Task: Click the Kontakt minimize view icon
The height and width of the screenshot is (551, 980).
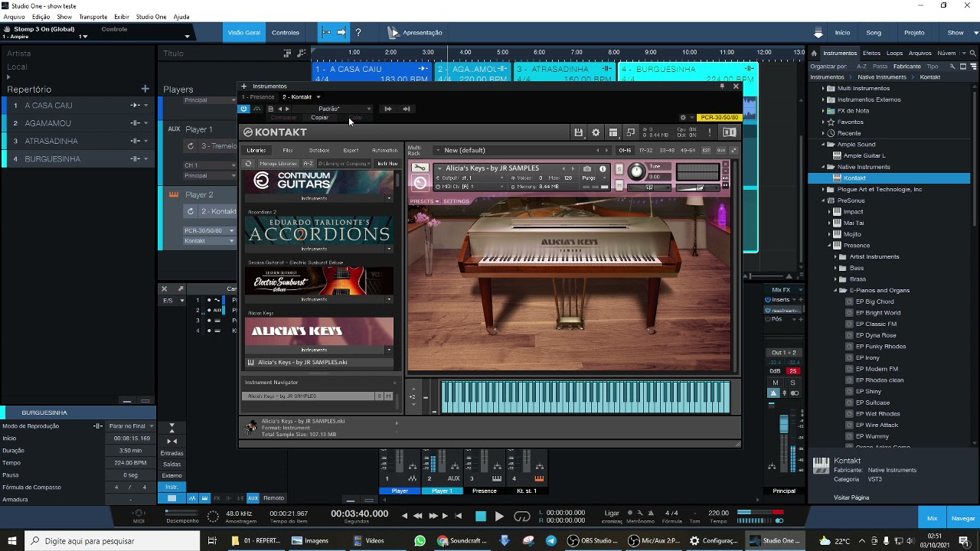Action: click(x=630, y=132)
